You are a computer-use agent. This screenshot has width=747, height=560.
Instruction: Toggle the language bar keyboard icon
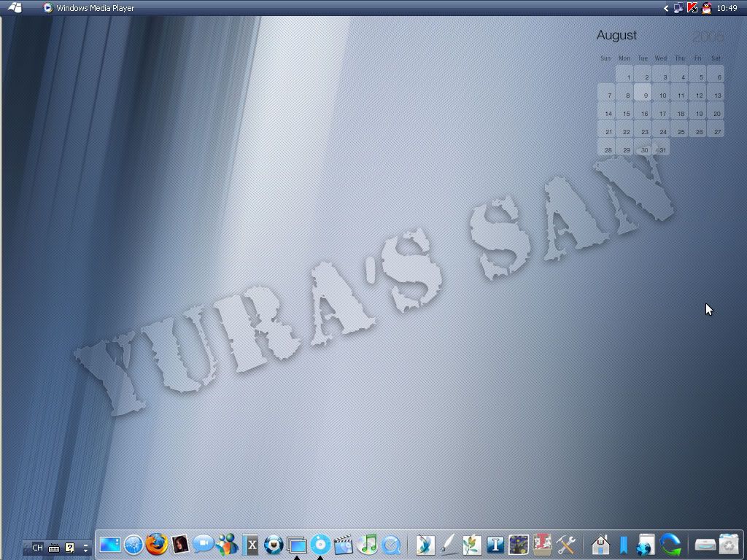[x=54, y=548]
